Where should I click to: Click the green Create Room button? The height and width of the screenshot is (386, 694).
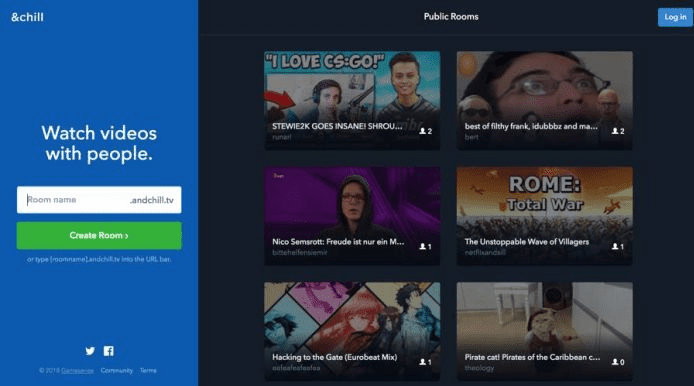click(99, 235)
